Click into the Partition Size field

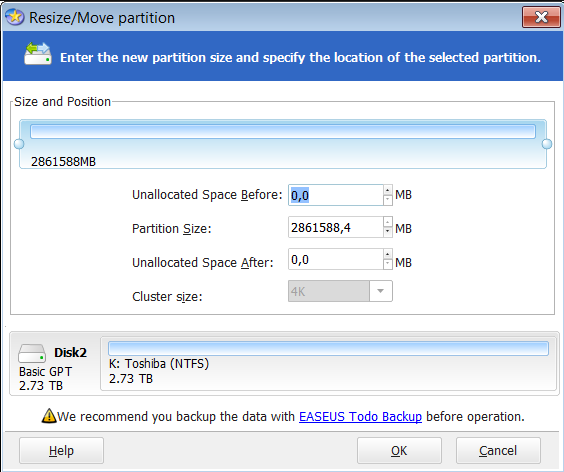[x=336, y=227]
